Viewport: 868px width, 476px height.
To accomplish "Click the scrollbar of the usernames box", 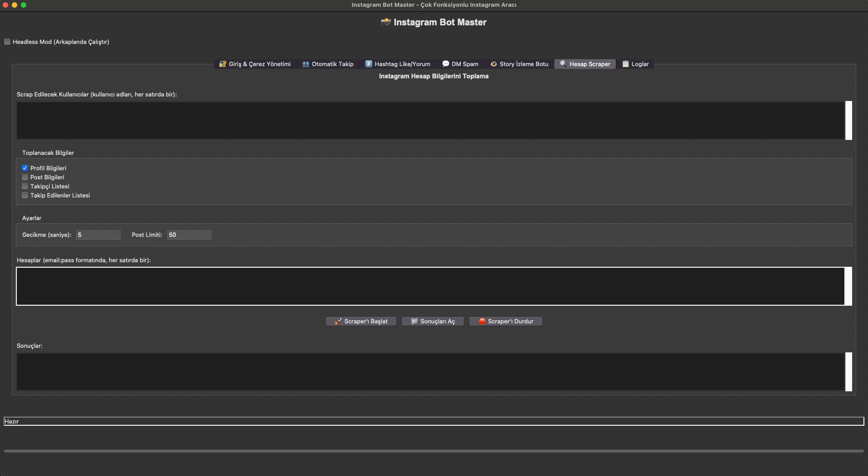I will point(849,120).
